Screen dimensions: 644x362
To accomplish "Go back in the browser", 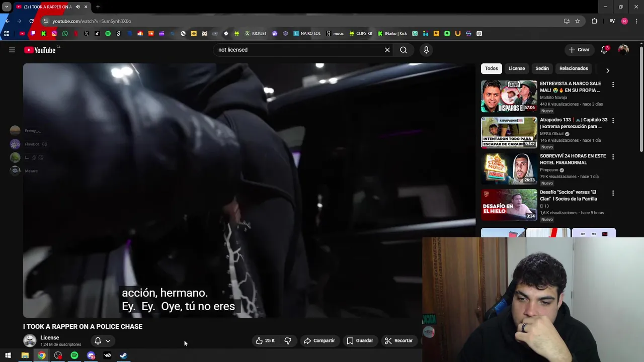I will pyautogui.click(x=7, y=21).
